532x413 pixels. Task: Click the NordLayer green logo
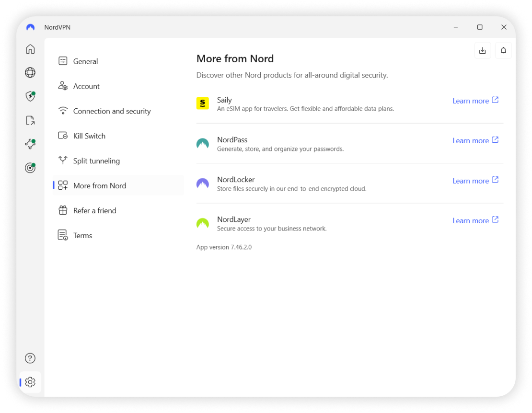pyautogui.click(x=203, y=223)
